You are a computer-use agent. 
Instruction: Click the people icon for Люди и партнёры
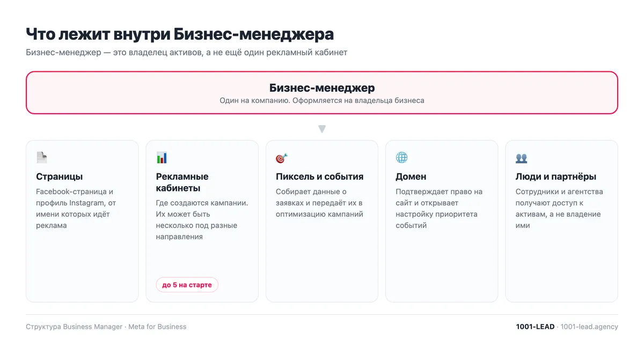click(x=521, y=158)
